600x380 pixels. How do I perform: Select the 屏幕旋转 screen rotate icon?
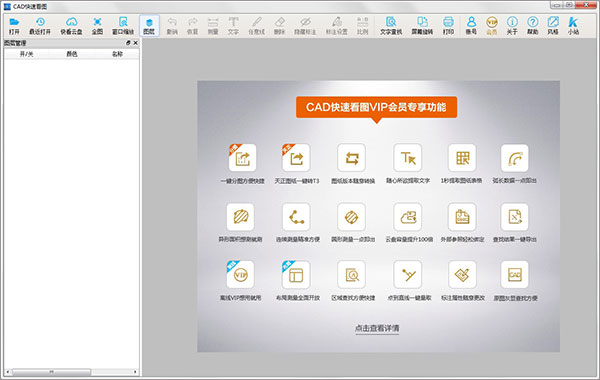click(x=422, y=26)
